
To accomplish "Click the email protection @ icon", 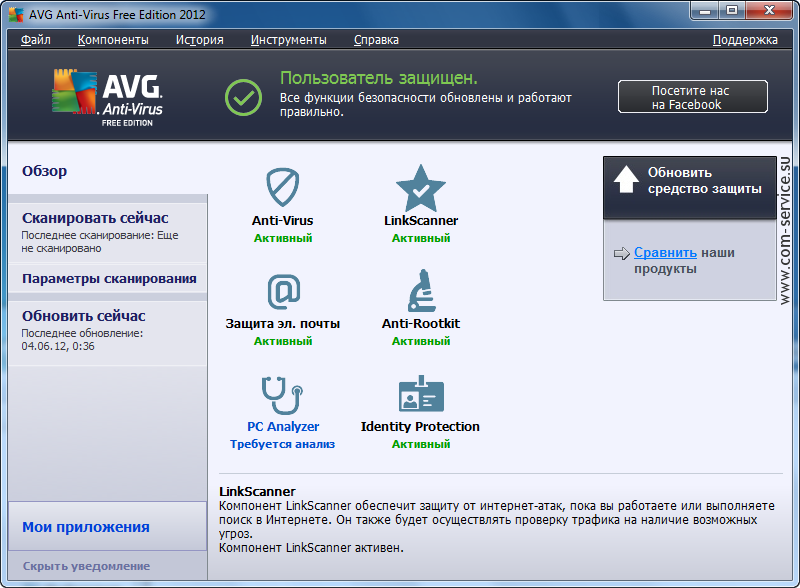I will tap(284, 291).
